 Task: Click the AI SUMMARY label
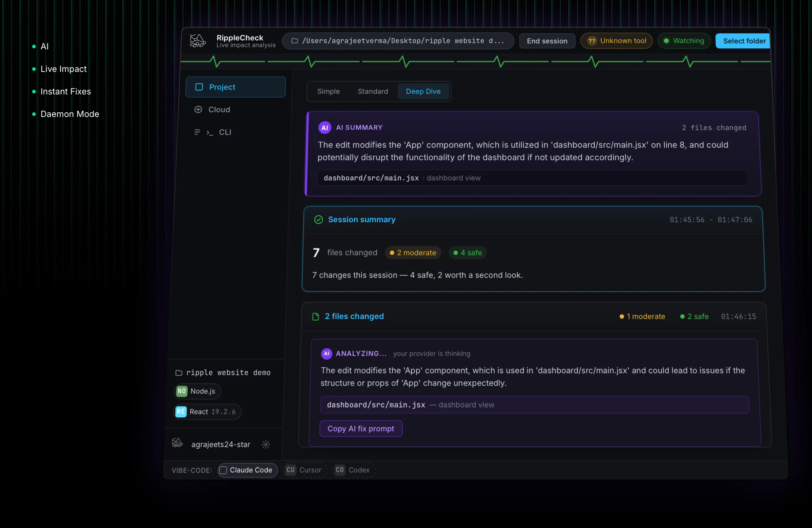(x=359, y=128)
